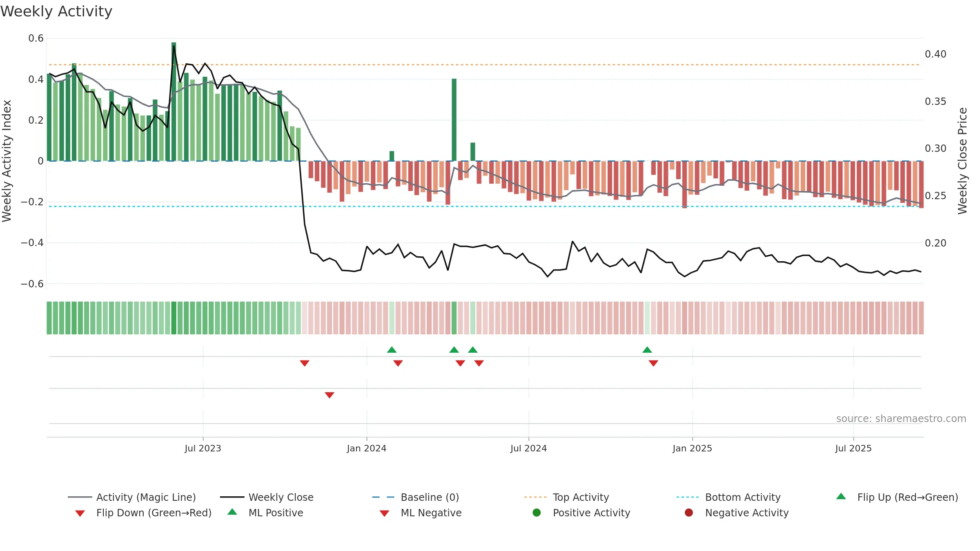Toggle the Activity (Magic Line) legend entry
Screen dimensions: 980x551
132,497
